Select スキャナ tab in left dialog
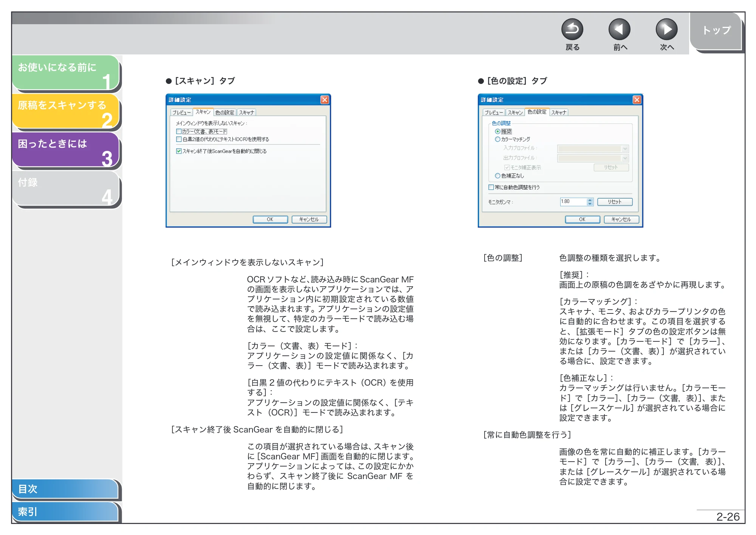 point(246,113)
